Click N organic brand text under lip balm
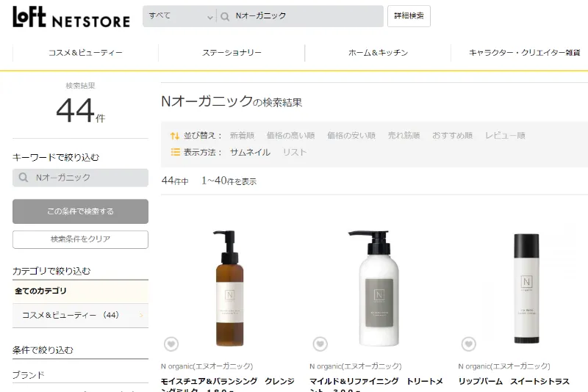 coord(504,366)
